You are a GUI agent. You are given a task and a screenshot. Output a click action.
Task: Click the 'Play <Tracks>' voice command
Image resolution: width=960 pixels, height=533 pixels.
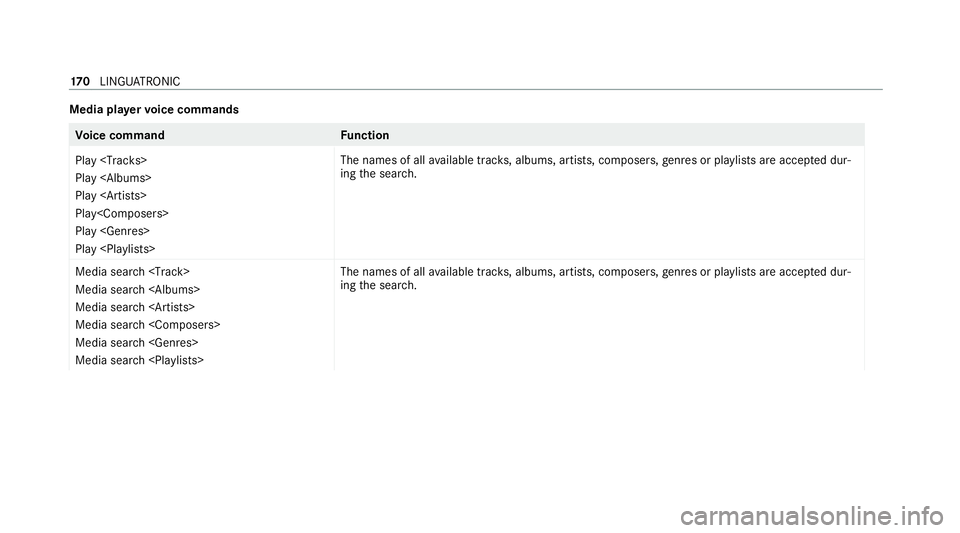click(111, 160)
